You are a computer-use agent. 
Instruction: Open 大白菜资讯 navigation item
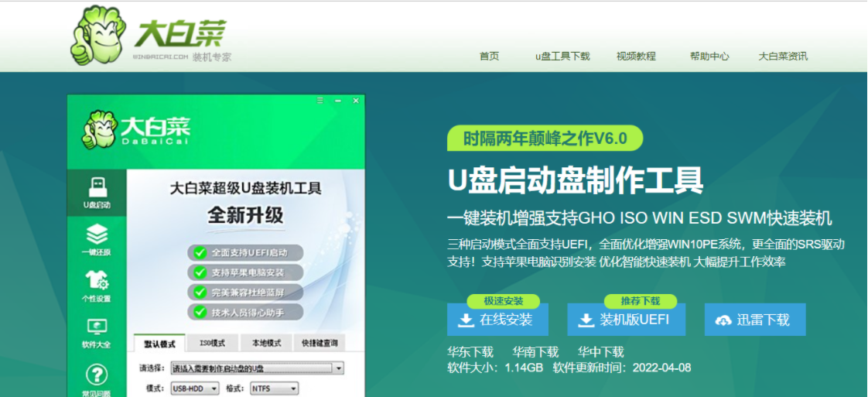click(783, 56)
